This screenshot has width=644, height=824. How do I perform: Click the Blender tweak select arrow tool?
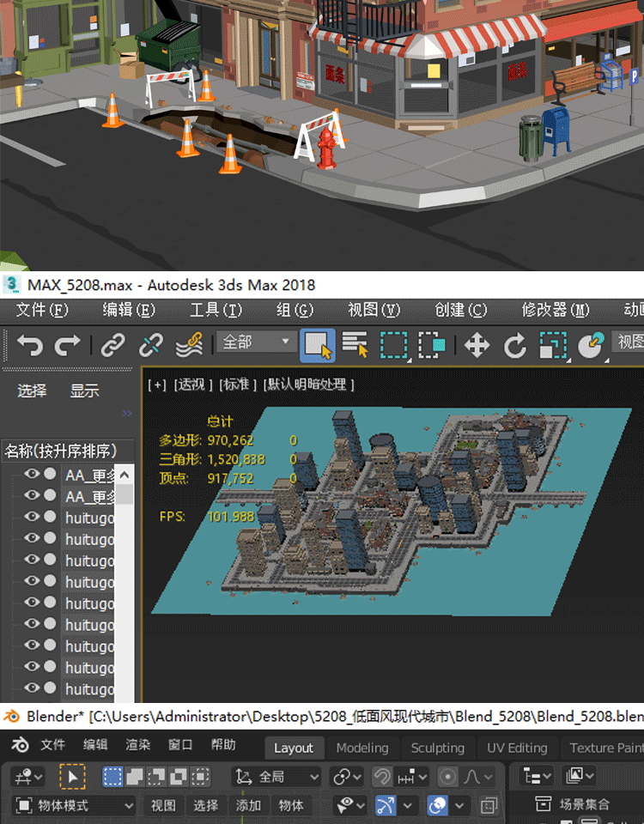tap(72, 777)
